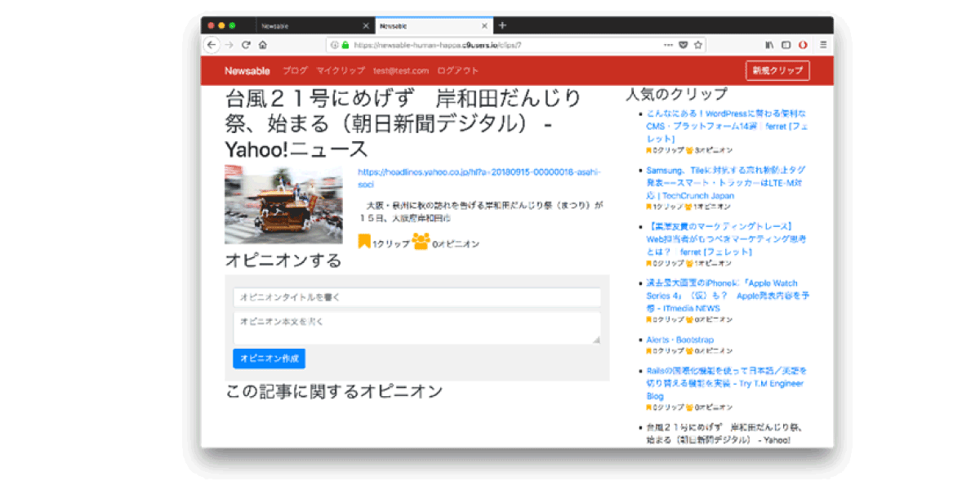Close the first Newsable tab
980x490 pixels.
(x=366, y=26)
